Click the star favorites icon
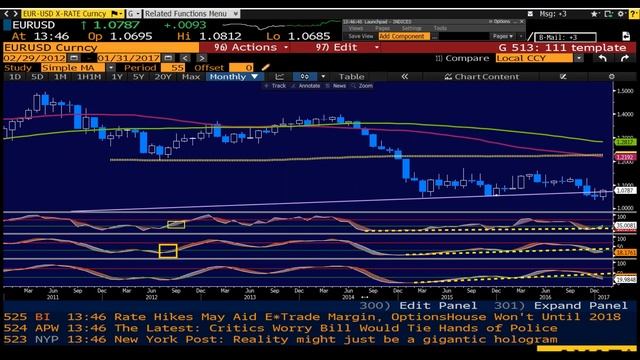640x360 pixels. pos(594,14)
